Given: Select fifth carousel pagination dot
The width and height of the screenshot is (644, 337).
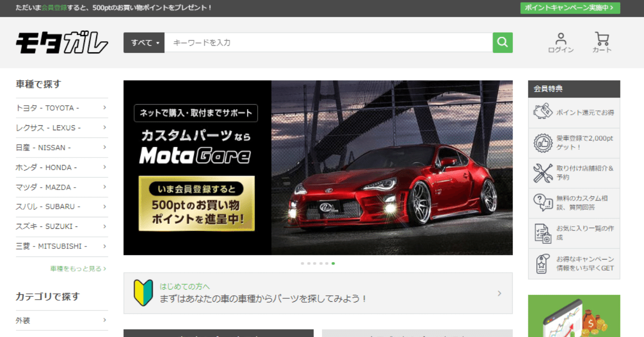Looking at the screenshot, I should pos(327,263).
